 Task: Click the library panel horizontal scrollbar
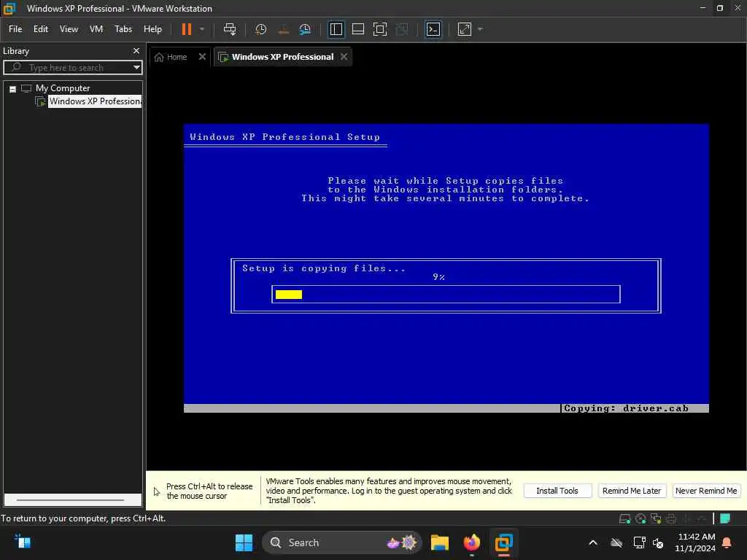tap(71, 500)
